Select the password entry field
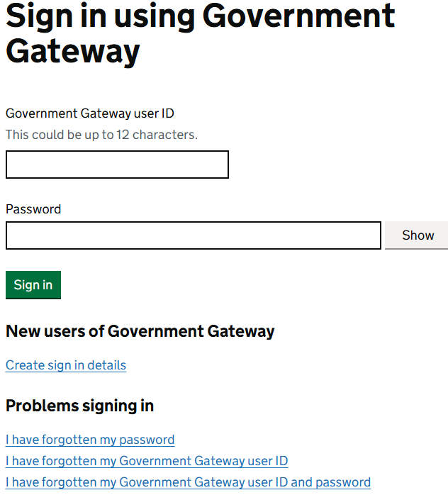This screenshot has height=495, width=448. [x=193, y=235]
